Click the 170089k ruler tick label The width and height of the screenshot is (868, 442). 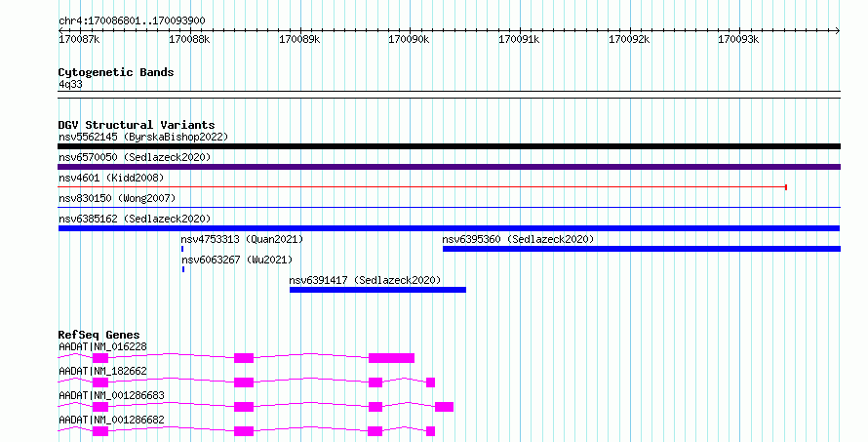coord(299,40)
